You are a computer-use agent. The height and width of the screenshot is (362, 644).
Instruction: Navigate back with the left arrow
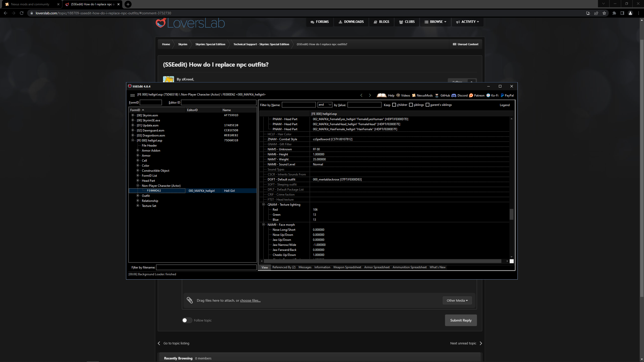pos(361,95)
